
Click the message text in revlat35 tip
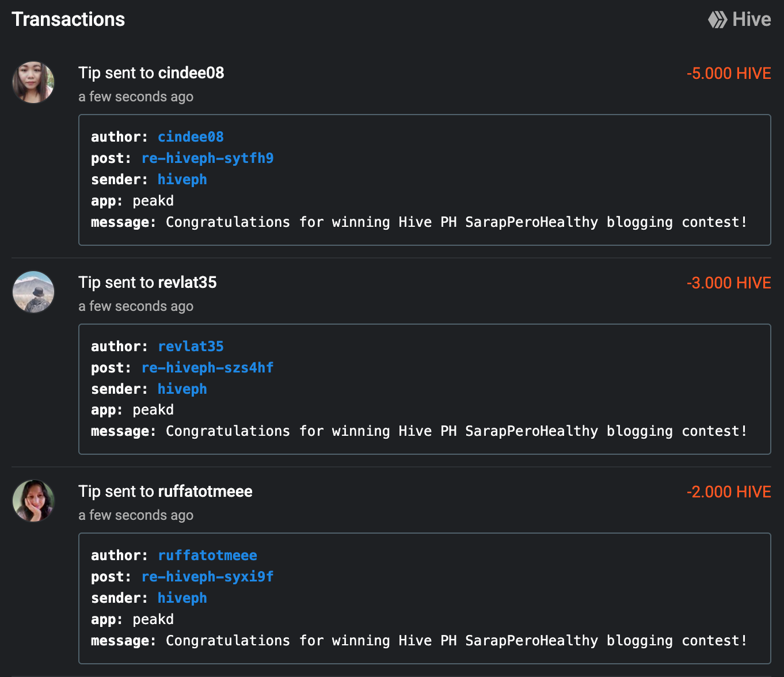[x=456, y=431]
